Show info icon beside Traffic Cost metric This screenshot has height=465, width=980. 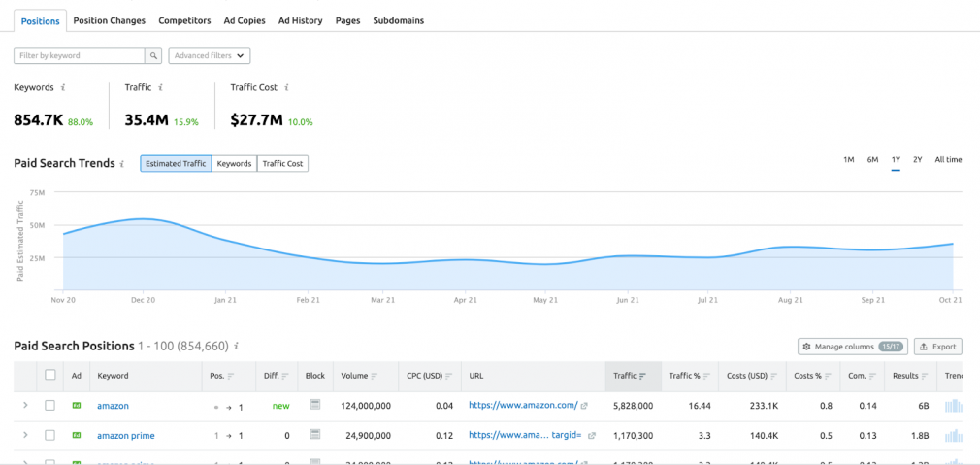[286, 88]
